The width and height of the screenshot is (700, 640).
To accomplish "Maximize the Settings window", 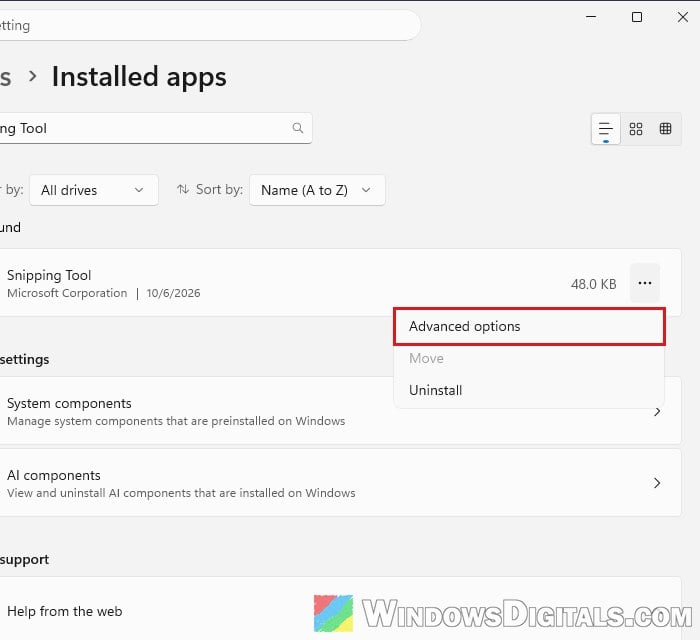I will coord(637,17).
